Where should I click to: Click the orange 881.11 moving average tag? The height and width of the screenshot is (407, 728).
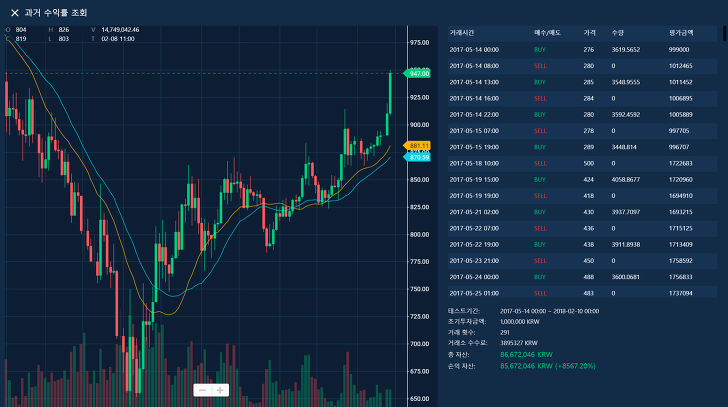[418, 146]
